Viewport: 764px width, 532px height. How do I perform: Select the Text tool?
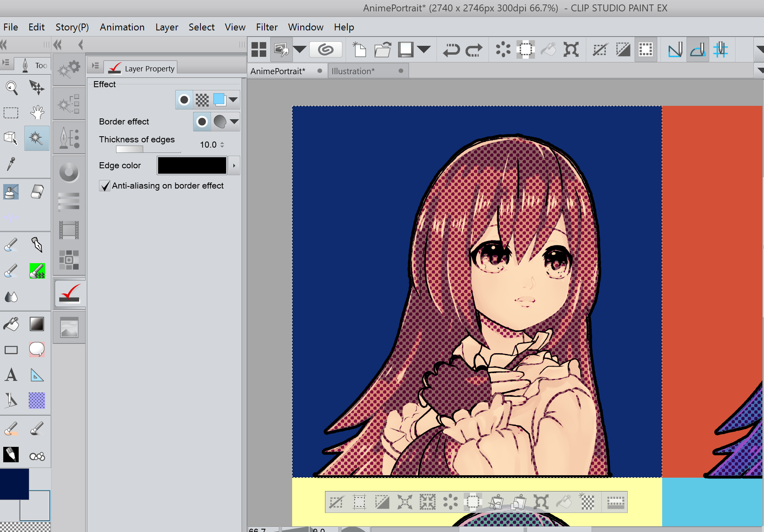tap(11, 375)
